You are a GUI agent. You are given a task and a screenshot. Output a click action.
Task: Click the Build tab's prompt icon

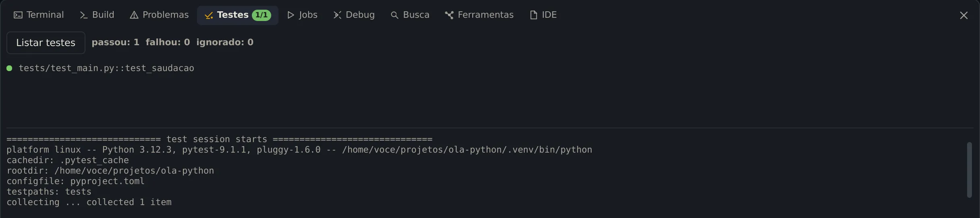click(83, 15)
